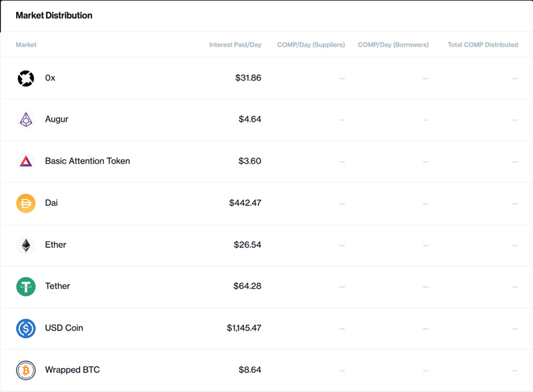Click the Market Distribution heading
This screenshot has height=392, width=533.
[x=54, y=15]
